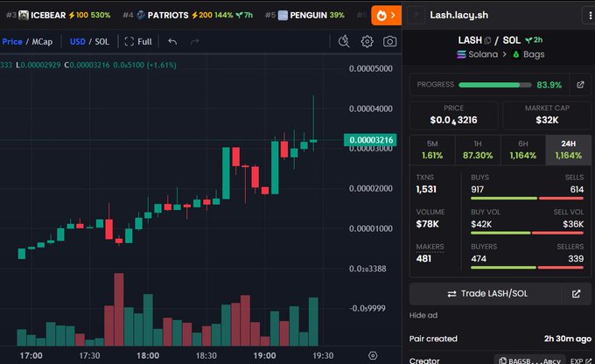Click the buyers versus sellers bar

pyautogui.click(x=527, y=268)
